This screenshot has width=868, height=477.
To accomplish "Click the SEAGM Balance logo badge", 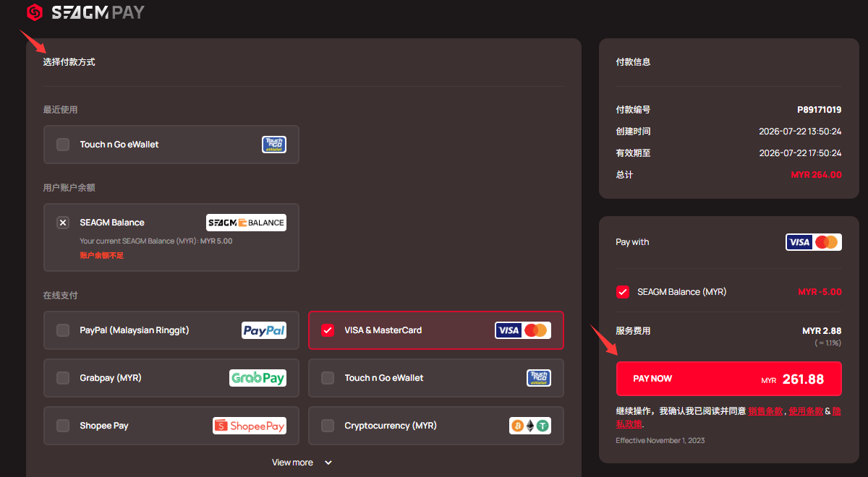I will pyautogui.click(x=246, y=223).
